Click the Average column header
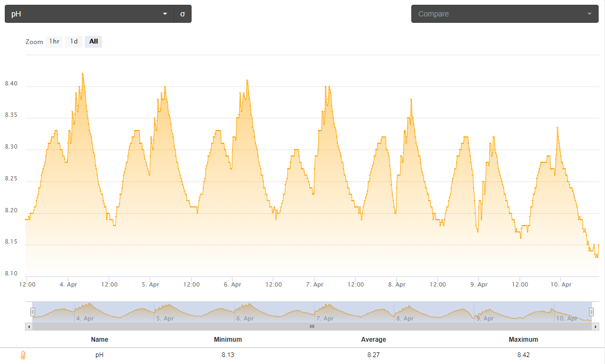605x364 pixels. 374,340
